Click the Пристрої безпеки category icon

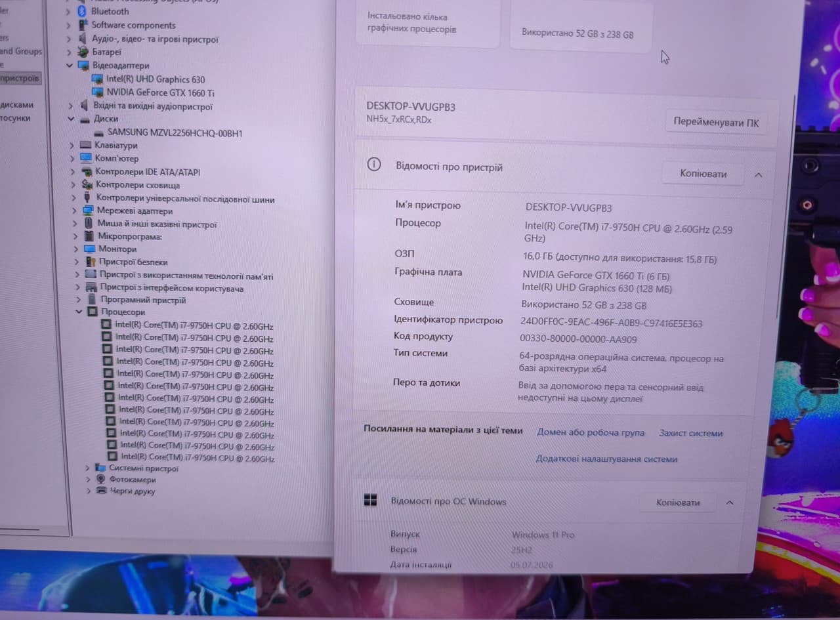pyautogui.click(x=90, y=262)
